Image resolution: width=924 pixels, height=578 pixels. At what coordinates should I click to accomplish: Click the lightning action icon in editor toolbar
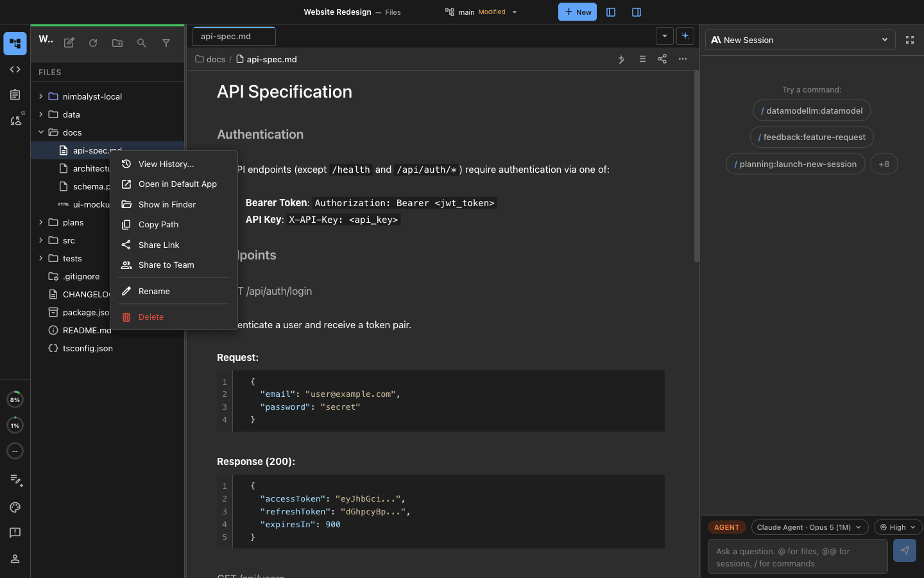point(621,59)
